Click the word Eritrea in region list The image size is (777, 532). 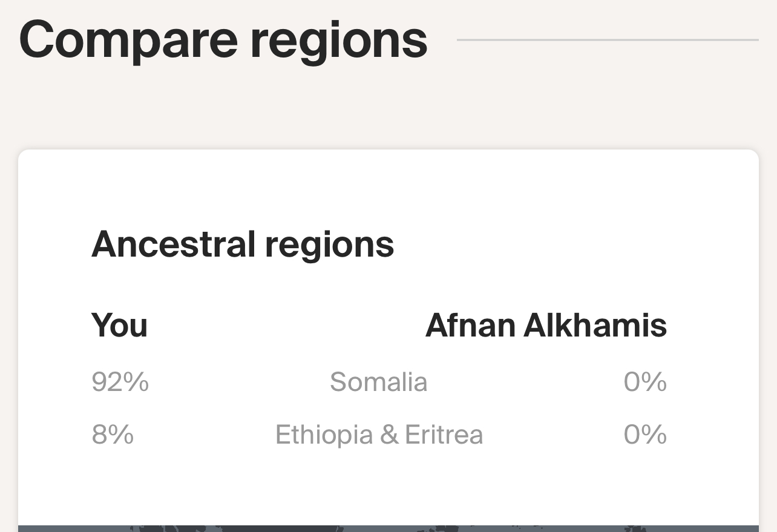444,435
